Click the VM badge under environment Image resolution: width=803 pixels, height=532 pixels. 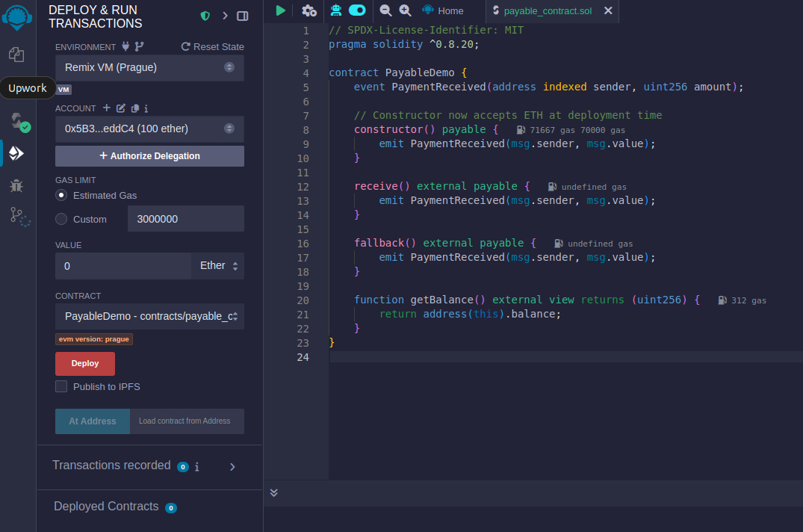point(63,90)
